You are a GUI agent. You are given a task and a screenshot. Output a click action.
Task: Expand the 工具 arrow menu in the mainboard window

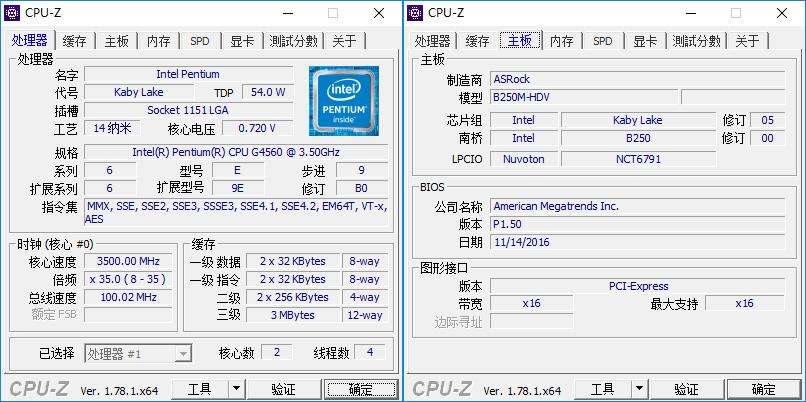638,389
